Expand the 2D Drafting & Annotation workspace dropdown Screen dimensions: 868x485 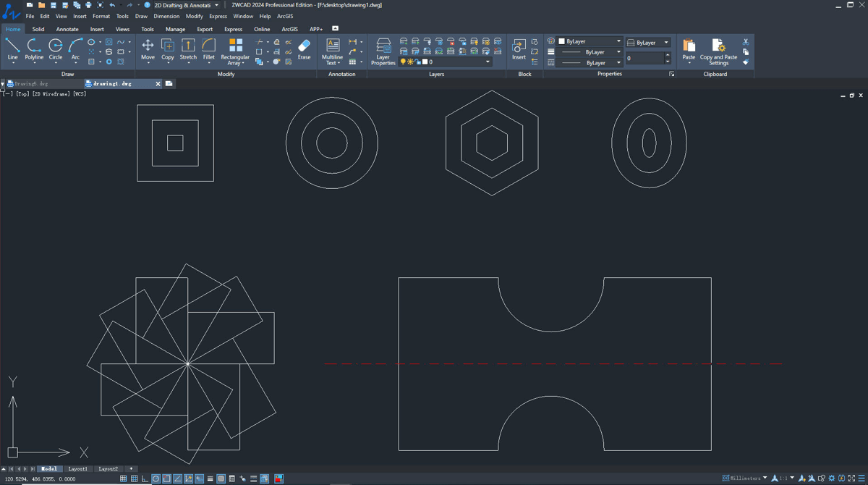point(186,5)
